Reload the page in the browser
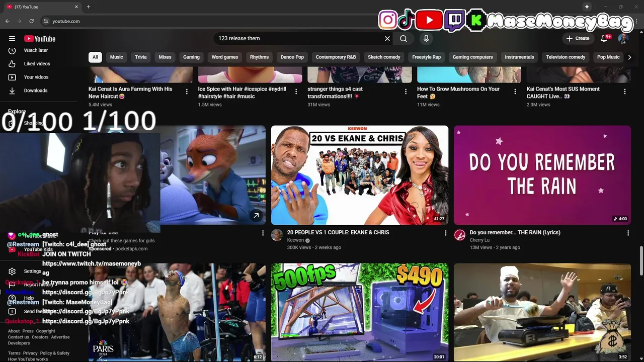644x362 pixels. click(31, 21)
